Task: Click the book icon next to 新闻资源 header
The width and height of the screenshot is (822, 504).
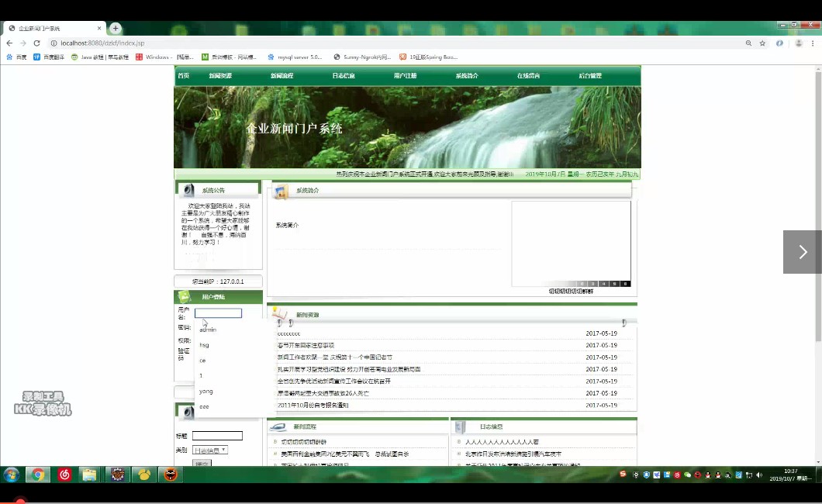Action: tap(279, 313)
